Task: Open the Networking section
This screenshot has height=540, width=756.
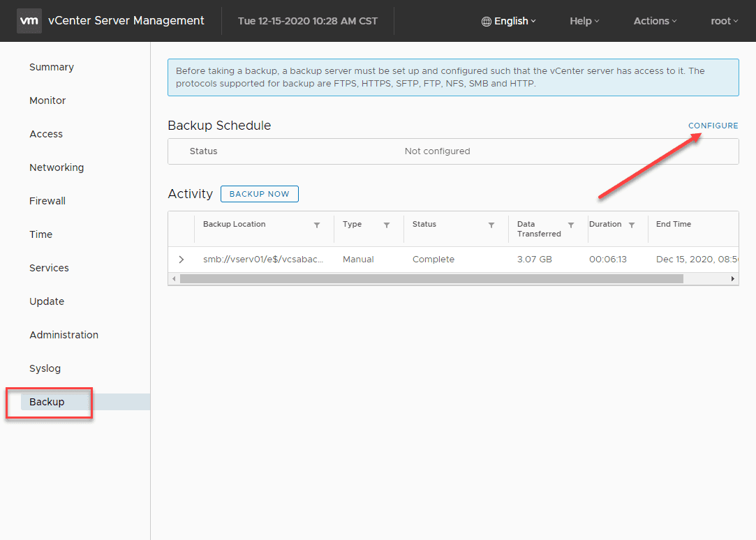Action: 57,167
